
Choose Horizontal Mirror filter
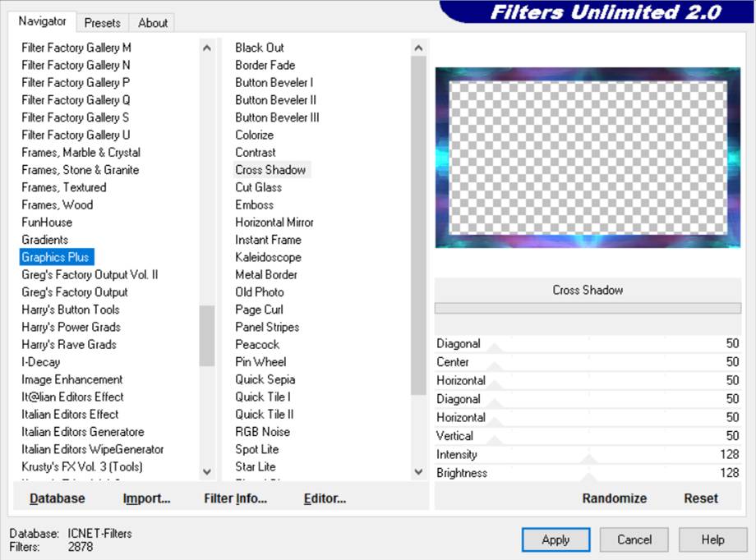274,223
